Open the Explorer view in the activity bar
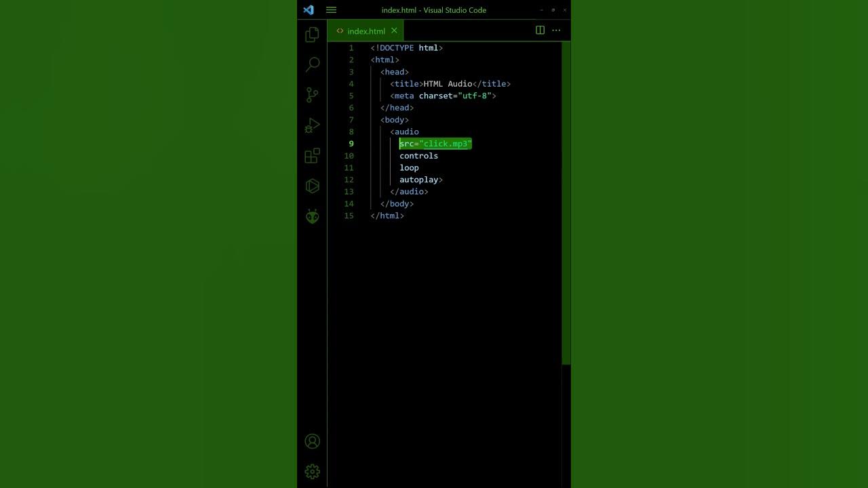Screen dimensions: 868x488 pyautogui.click(x=312, y=34)
